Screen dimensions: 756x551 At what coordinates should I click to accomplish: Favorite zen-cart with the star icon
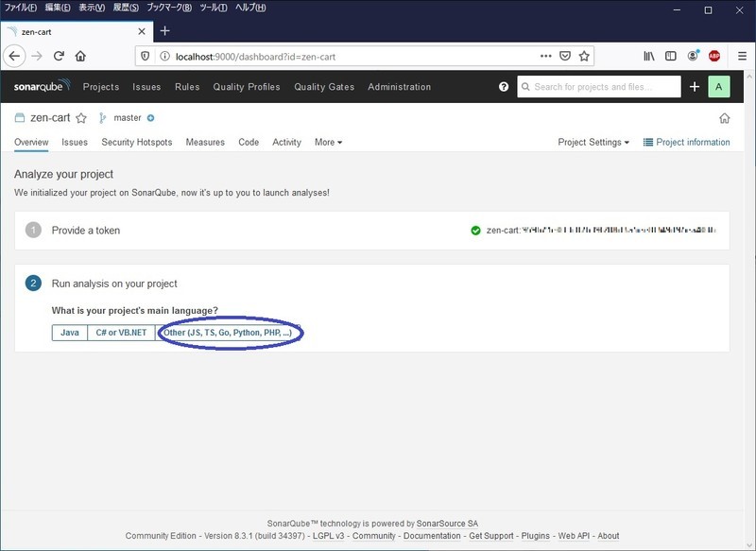tap(81, 118)
